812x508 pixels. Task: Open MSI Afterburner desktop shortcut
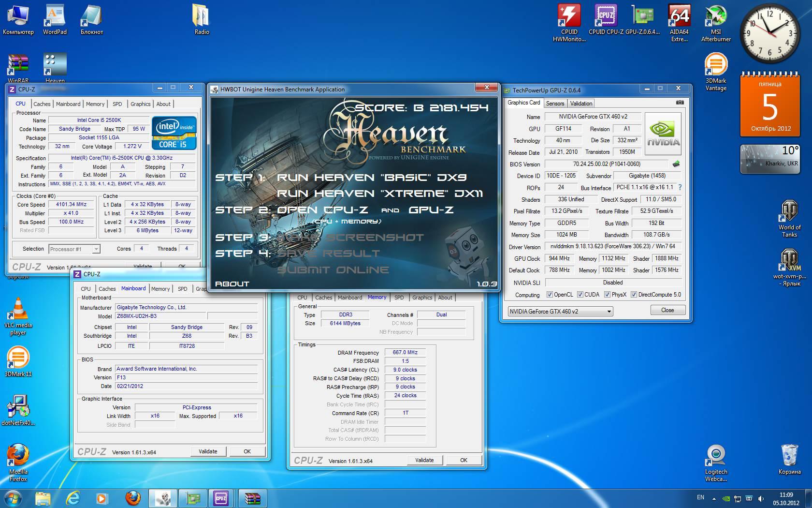coord(716,22)
